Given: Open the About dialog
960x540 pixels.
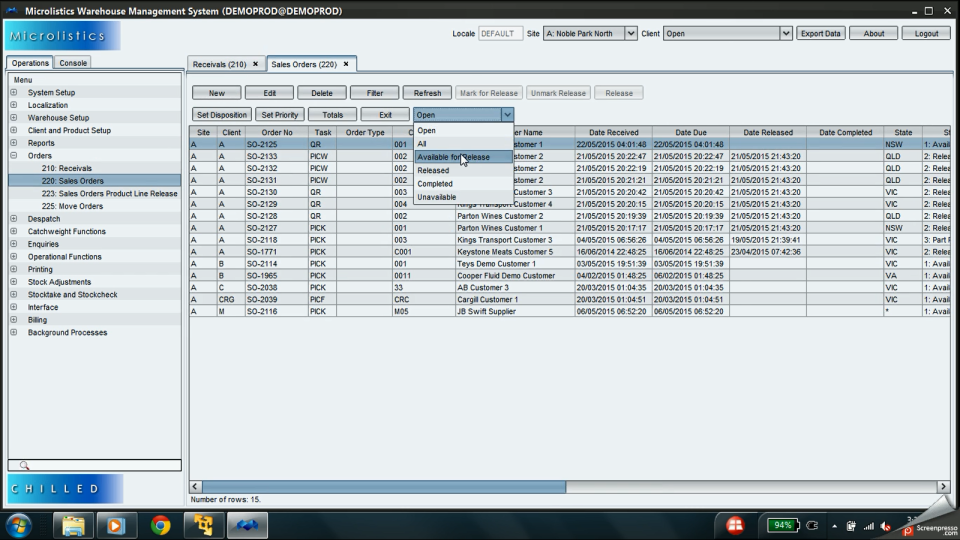Looking at the screenshot, I should [874, 34].
